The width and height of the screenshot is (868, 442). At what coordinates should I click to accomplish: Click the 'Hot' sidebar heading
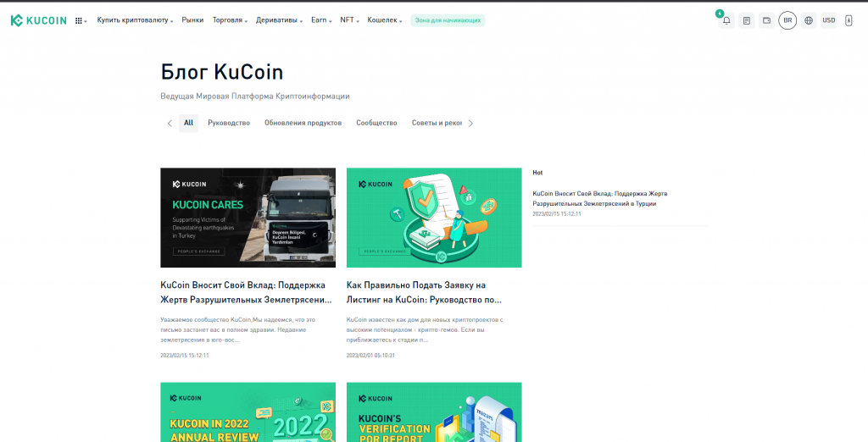point(537,173)
